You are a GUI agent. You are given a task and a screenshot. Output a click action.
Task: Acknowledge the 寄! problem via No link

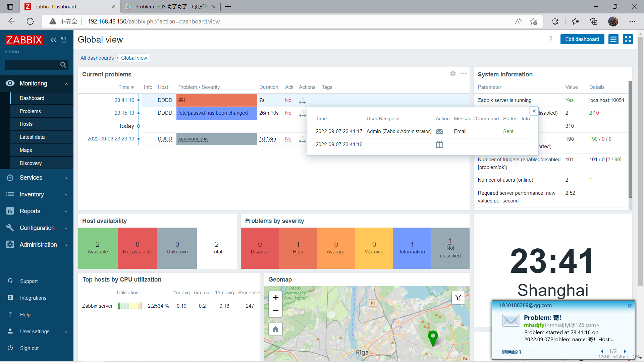click(x=288, y=100)
